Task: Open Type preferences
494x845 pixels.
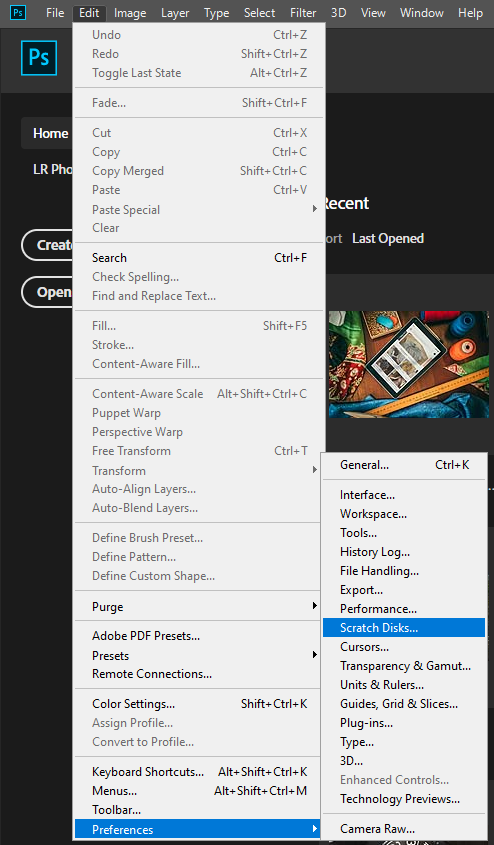Action: 404,742
